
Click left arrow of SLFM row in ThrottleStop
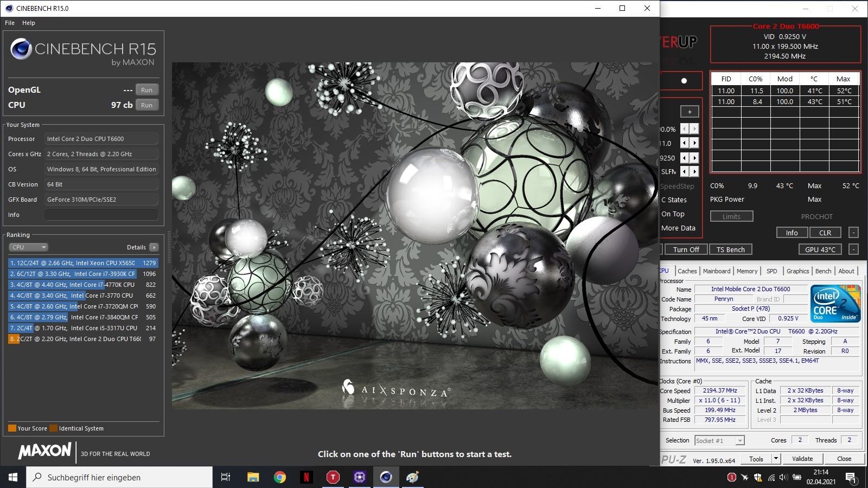[685, 171]
